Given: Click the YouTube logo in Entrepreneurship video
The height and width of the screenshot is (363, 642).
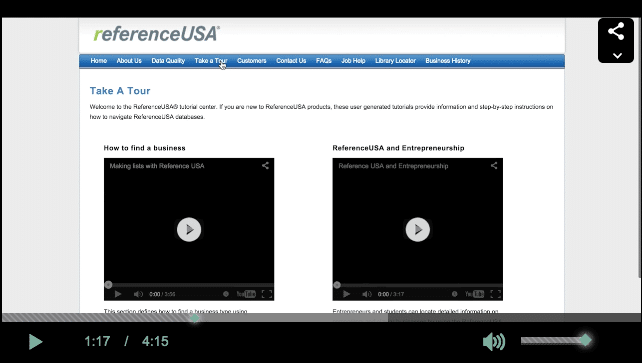Looking at the screenshot, I should 474,294.
